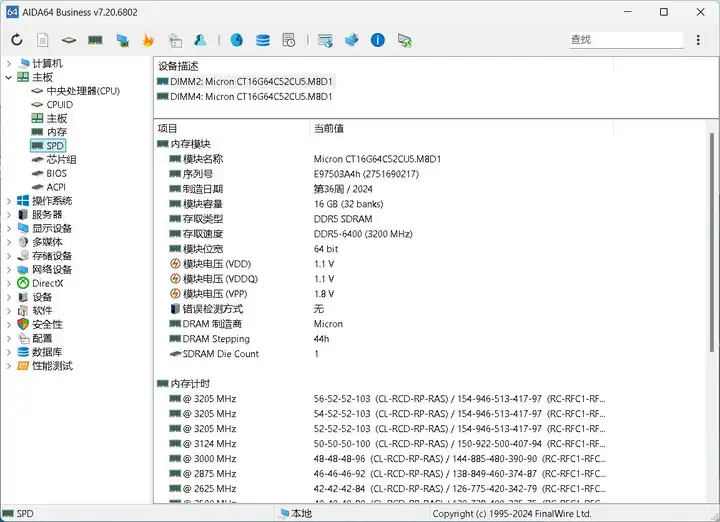Open the blue info circle icon
The width and height of the screenshot is (720, 522).
377,40
